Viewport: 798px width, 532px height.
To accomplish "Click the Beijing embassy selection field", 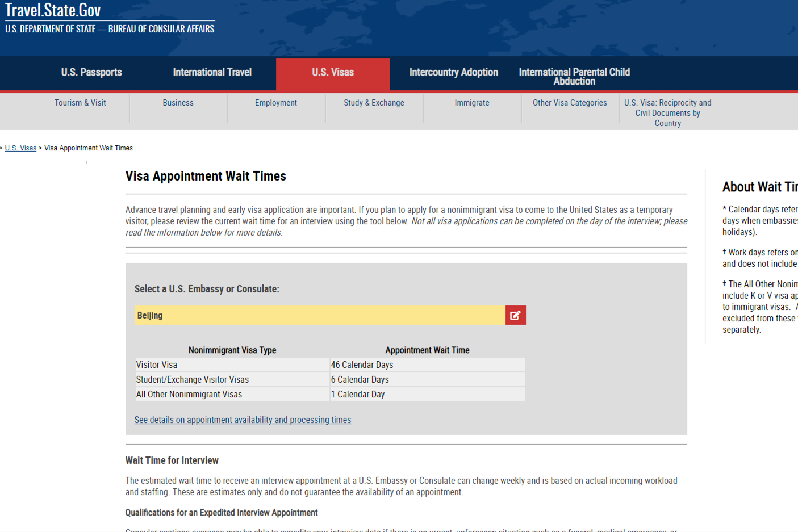I will 320,315.
